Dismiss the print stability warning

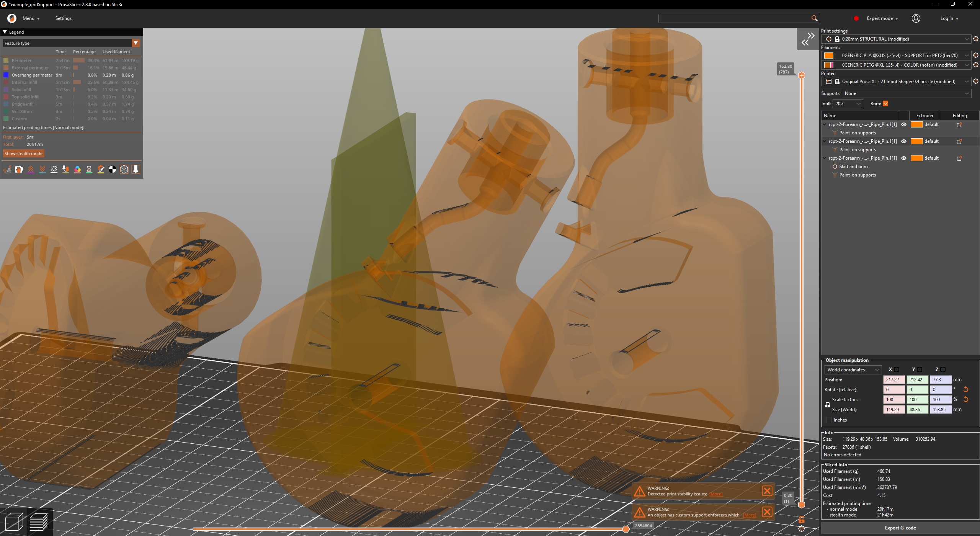click(767, 491)
